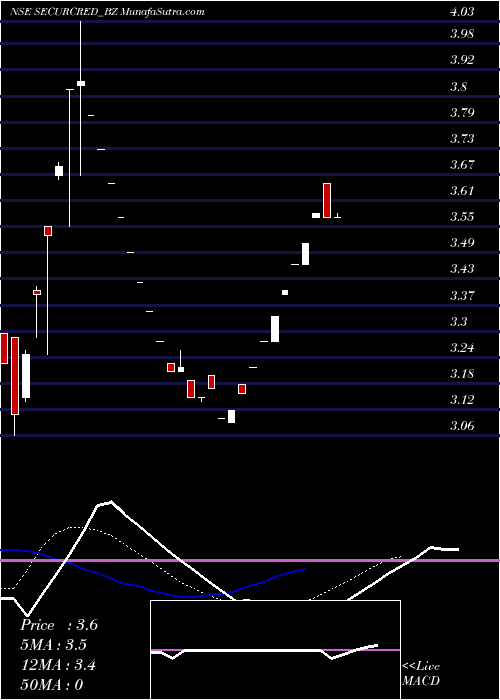
Task: Click the 3.61 price axis label
Action: [x=462, y=191]
